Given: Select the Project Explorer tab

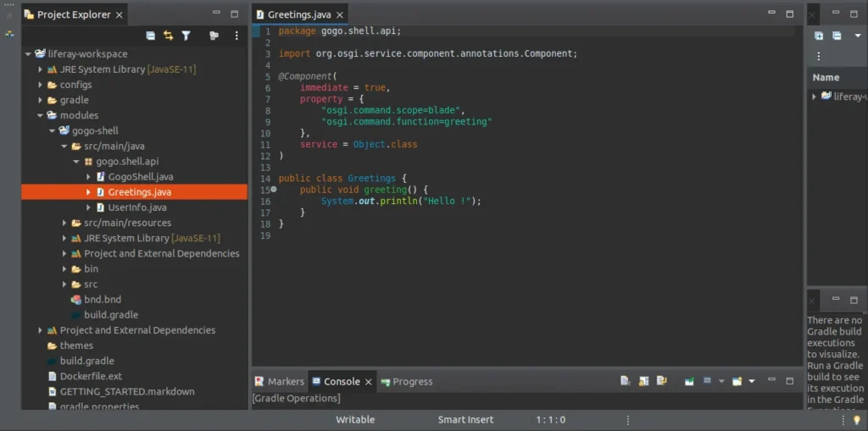Looking at the screenshot, I should [75, 15].
